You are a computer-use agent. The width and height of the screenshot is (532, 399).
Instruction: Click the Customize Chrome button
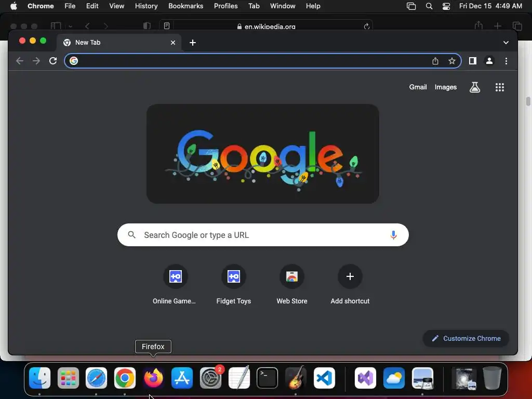[466, 338]
